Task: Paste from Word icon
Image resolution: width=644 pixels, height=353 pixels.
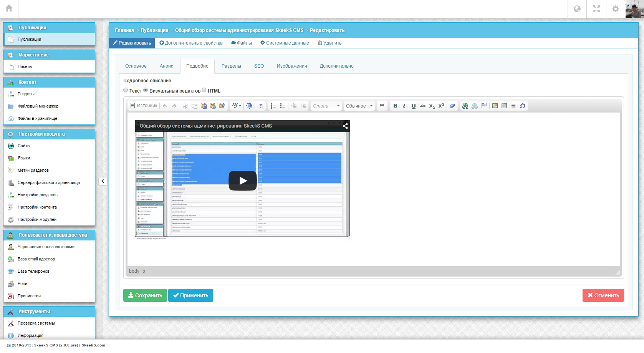Action: pos(222,106)
